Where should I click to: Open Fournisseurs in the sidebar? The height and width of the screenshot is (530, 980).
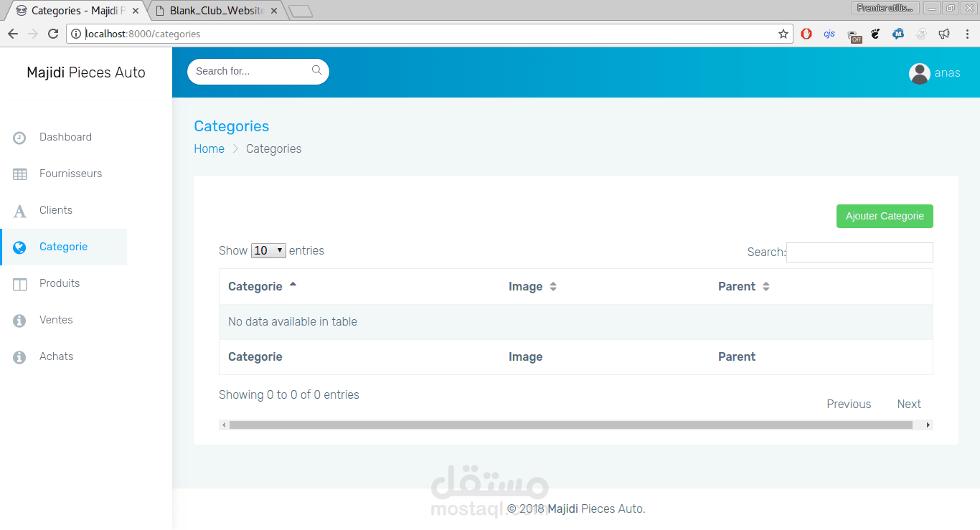70,174
